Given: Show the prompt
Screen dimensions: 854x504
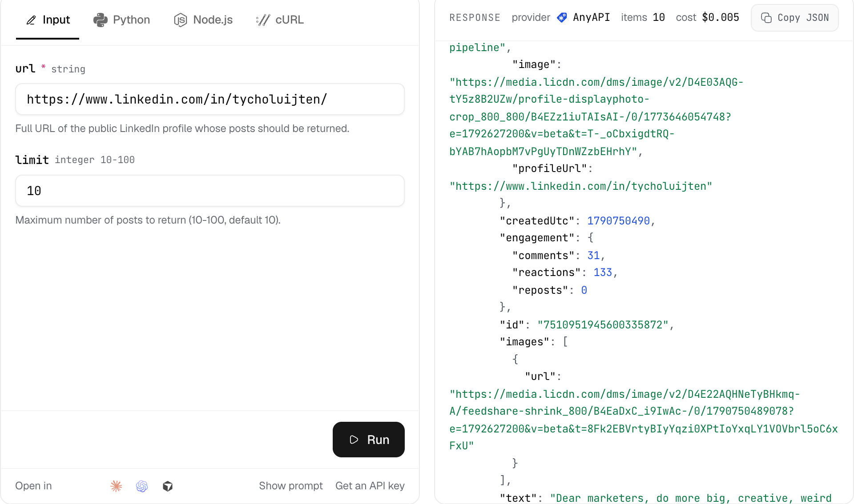Looking at the screenshot, I should click(291, 486).
